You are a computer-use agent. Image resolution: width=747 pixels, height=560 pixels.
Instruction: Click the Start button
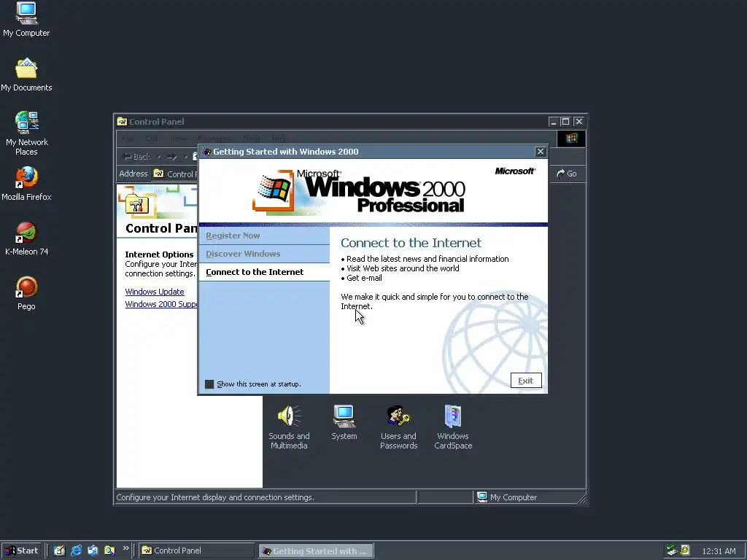(x=21, y=551)
